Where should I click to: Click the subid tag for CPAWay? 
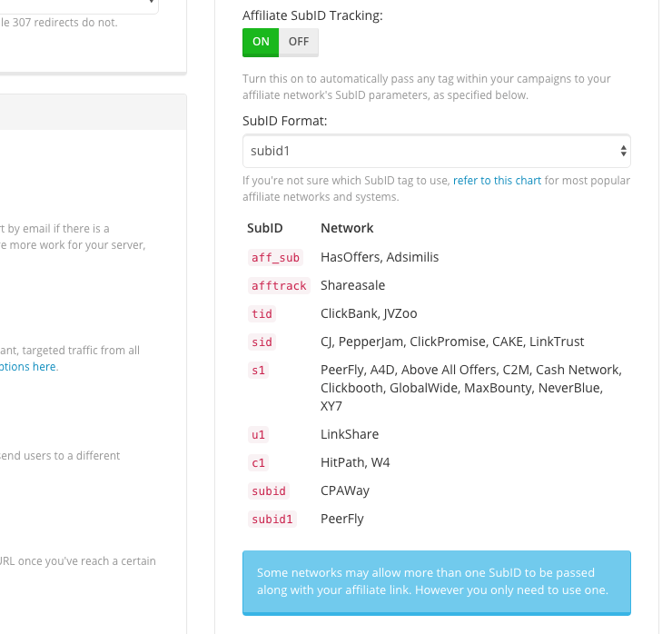(x=269, y=491)
